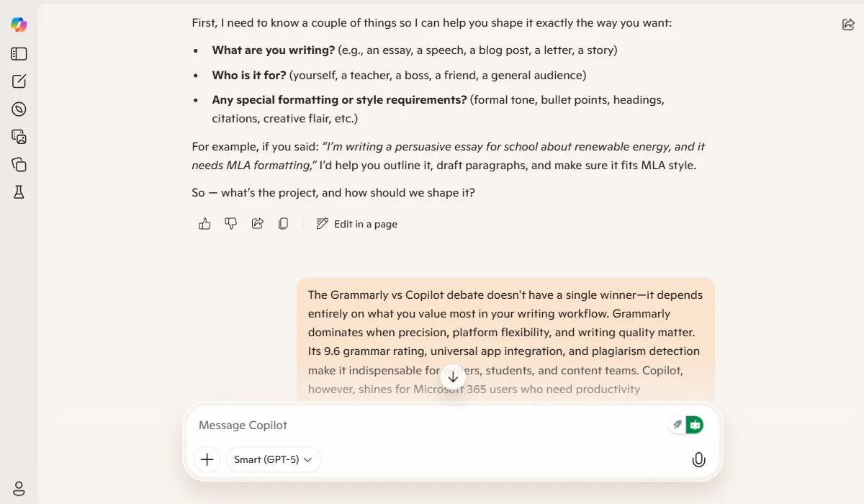Open the image gallery icon in sidebar
The image size is (864, 504).
tap(18, 137)
